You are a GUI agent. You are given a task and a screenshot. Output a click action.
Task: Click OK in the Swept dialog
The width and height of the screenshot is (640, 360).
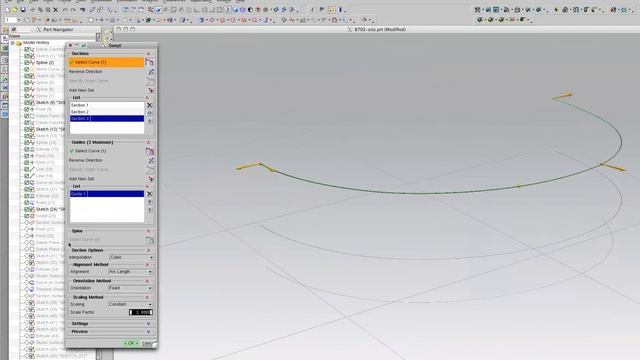click(131, 343)
